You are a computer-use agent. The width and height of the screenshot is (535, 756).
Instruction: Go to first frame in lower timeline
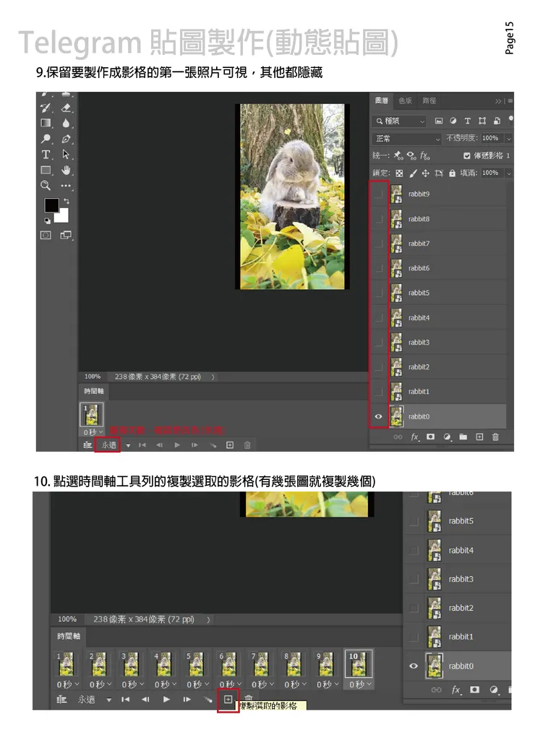tap(125, 699)
